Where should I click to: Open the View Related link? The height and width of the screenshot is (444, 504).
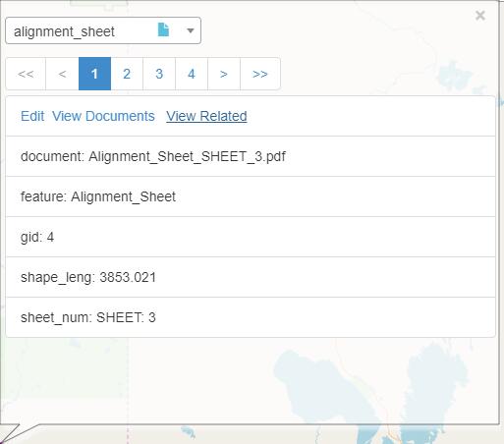tap(206, 116)
